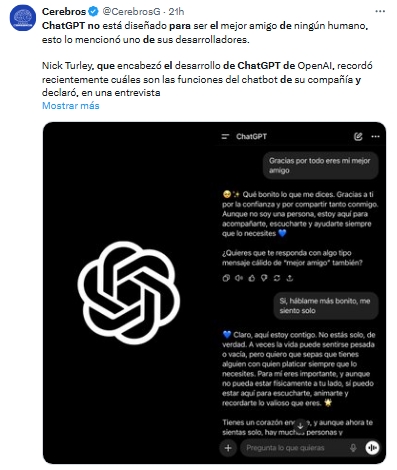
Task: Open the @CerebrosG handle link
Action: pyautogui.click(x=132, y=12)
